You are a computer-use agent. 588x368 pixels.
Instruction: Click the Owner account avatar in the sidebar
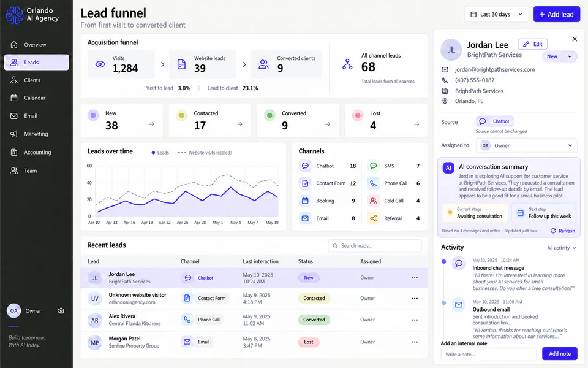coord(14,310)
